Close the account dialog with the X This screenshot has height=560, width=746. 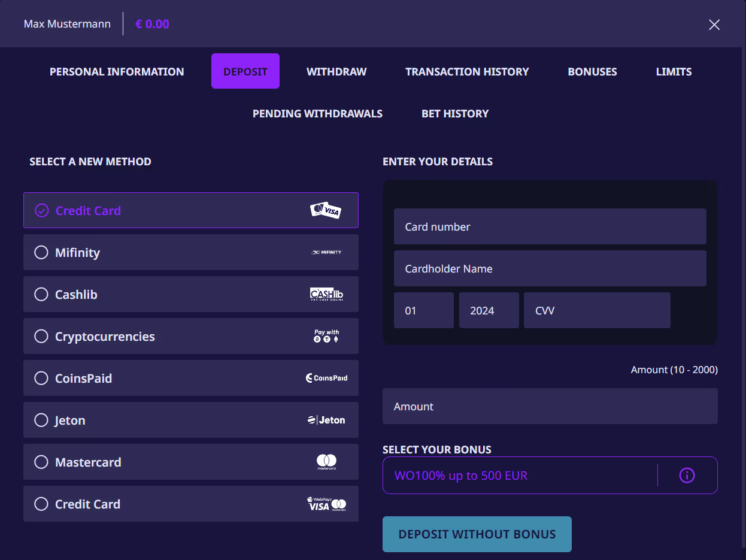(x=714, y=25)
